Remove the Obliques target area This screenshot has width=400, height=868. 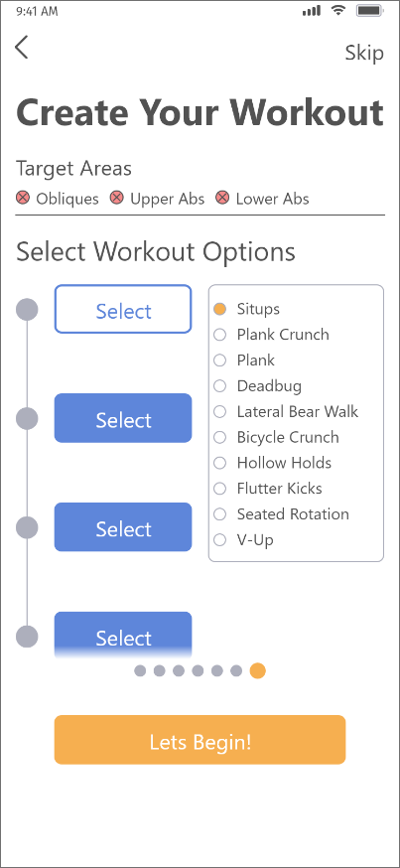pyautogui.click(x=23, y=198)
